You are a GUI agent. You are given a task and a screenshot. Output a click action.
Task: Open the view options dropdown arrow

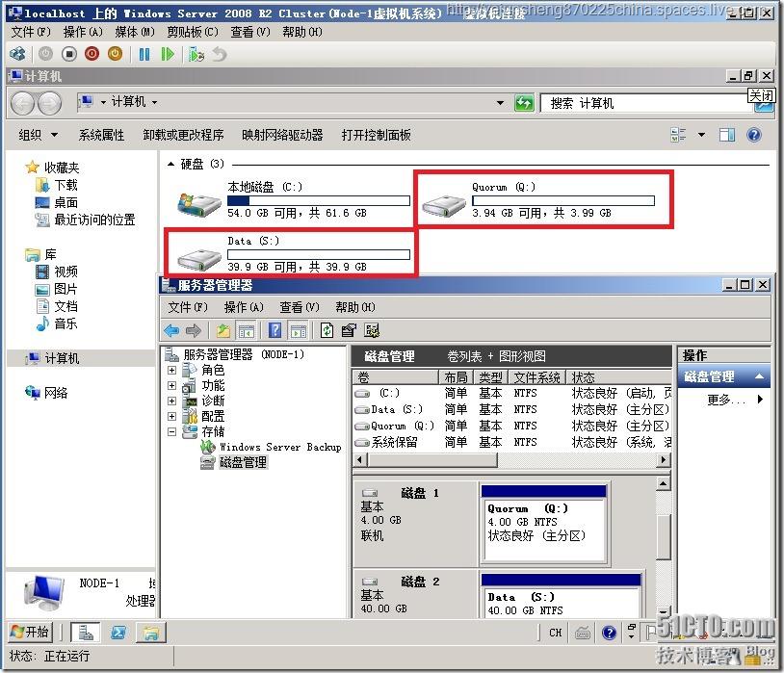pyautogui.click(x=701, y=135)
